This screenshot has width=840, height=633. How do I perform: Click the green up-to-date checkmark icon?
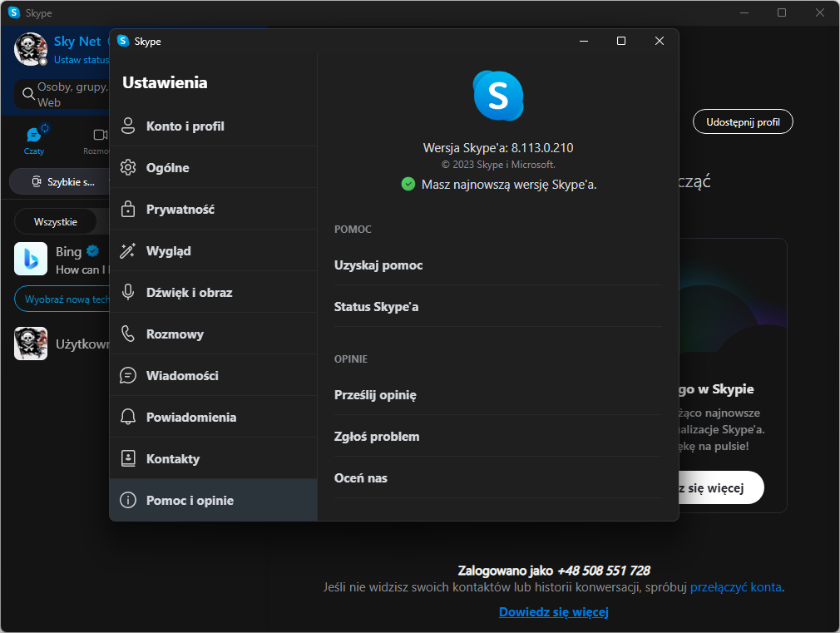(x=408, y=185)
